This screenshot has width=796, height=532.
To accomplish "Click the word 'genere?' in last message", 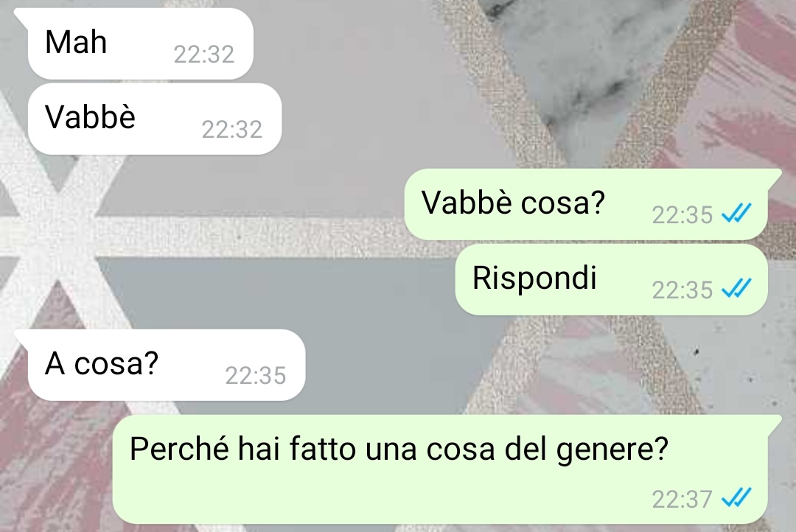I will (x=612, y=450).
